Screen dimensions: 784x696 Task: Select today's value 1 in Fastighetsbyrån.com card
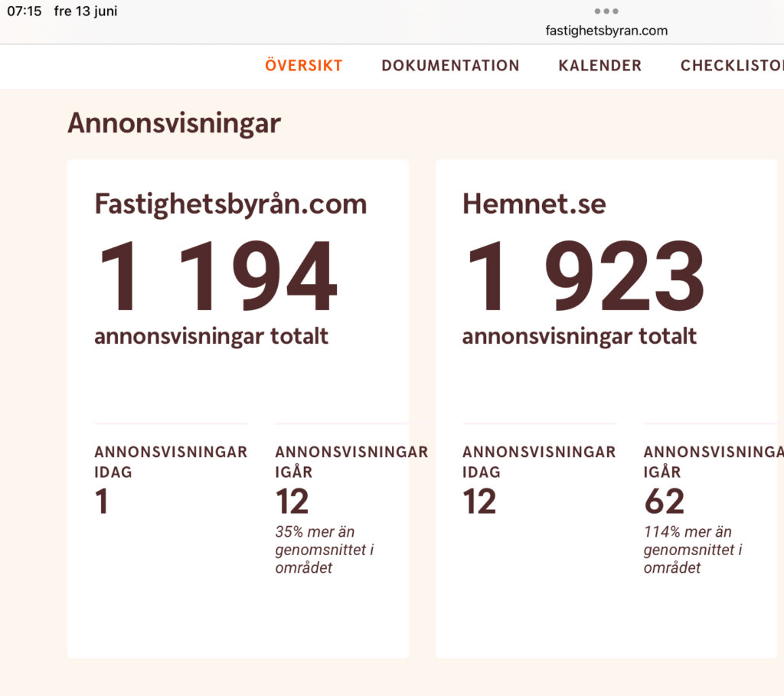click(x=102, y=502)
